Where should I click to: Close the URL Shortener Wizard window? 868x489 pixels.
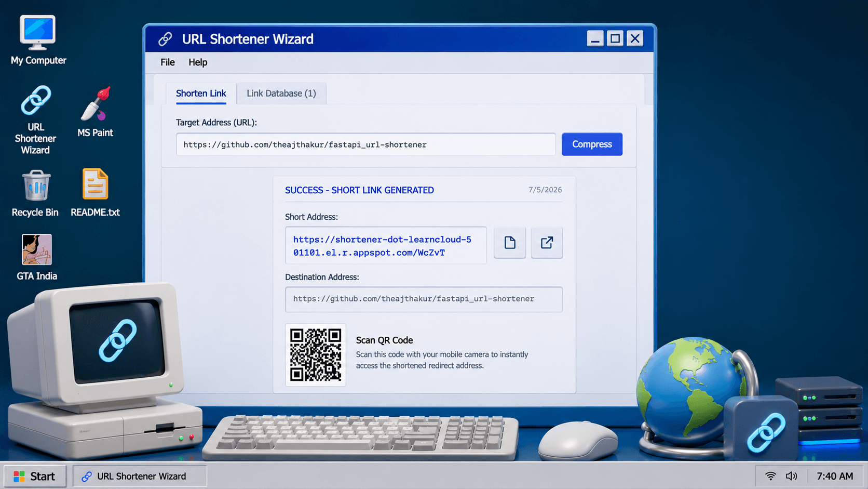pyautogui.click(x=635, y=38)
